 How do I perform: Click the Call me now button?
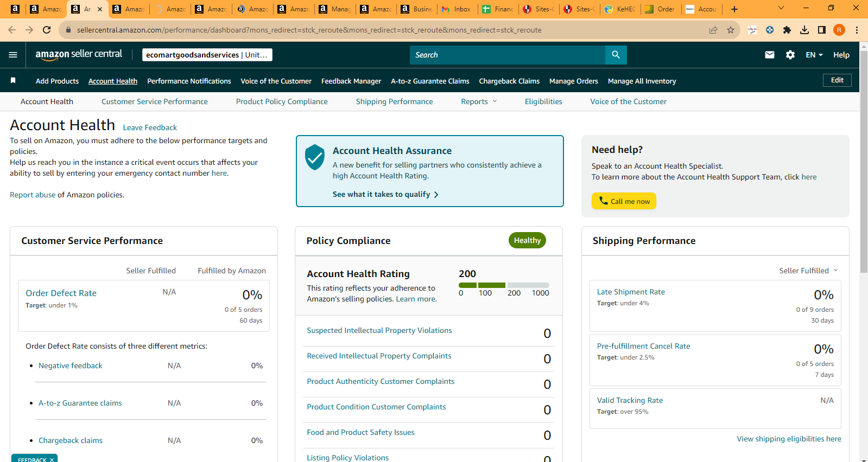coord(624,201)
